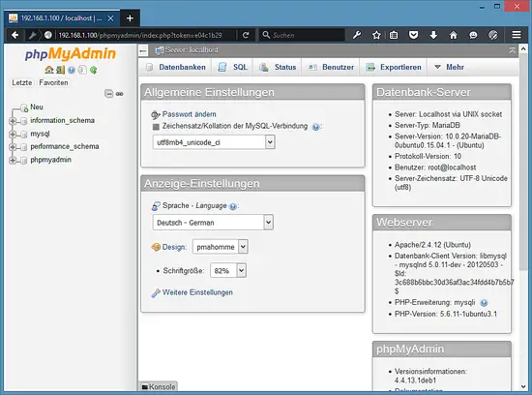Click the wrench developer tools icon
Image resolution: width=532 pixels, height=395 pixels.
pos(357,35)
